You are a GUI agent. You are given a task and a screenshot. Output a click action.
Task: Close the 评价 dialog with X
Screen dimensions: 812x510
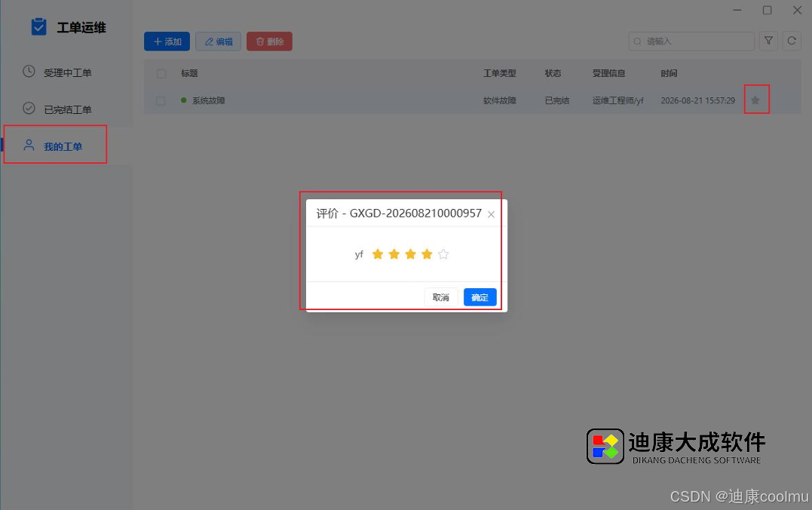pyautogui.click(x=491, y=214)
